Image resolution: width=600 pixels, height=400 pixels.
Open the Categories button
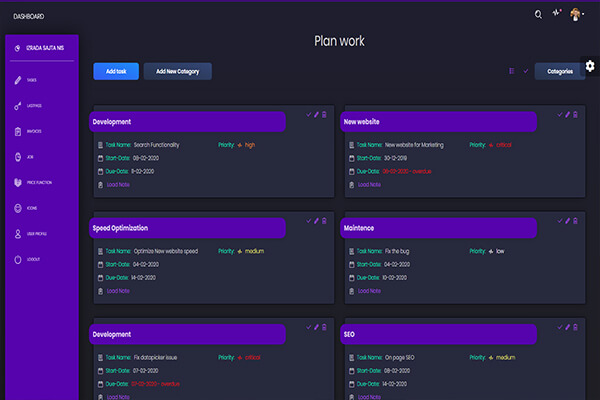click(x=560, y=71)
